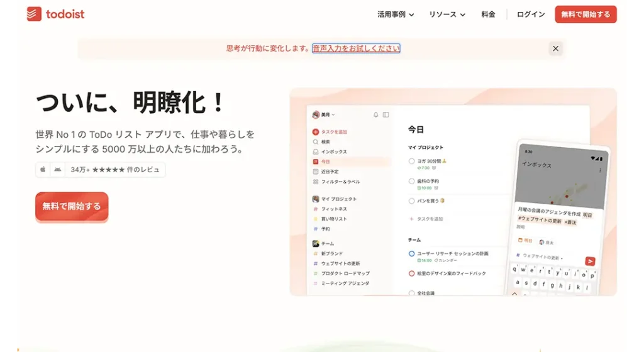Open the sidebar ウェブサイトの更新 project
Viewport: 644px width, 352px height.
click(340, 263)
